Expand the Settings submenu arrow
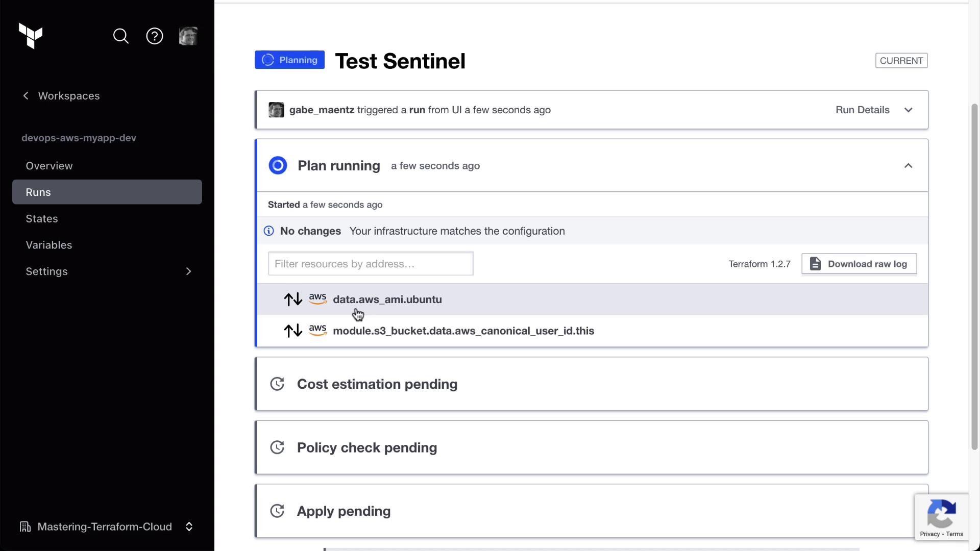This screenshot has width=980, height=551. pos(188,271)
